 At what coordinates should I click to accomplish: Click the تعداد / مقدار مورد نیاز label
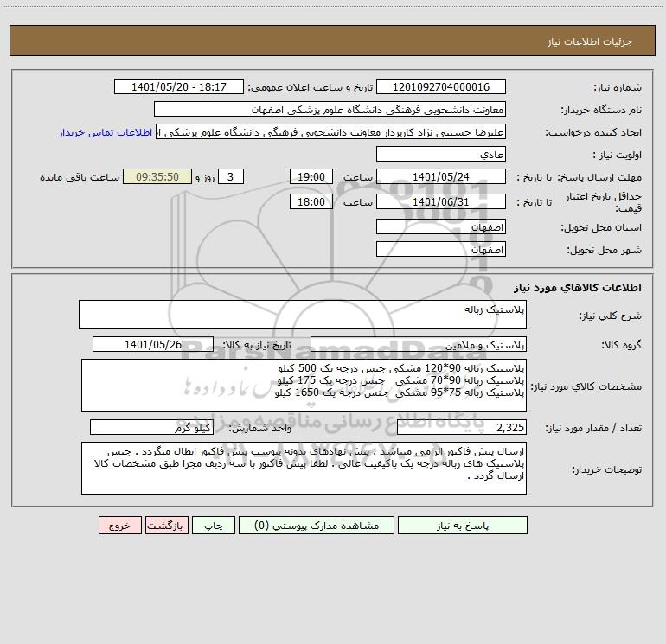click(x=593, y=429)
